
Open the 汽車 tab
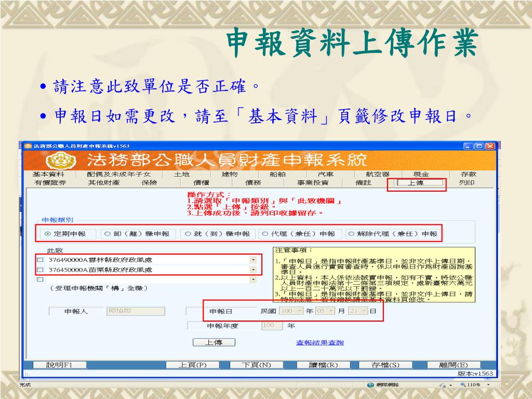[326, 174]
